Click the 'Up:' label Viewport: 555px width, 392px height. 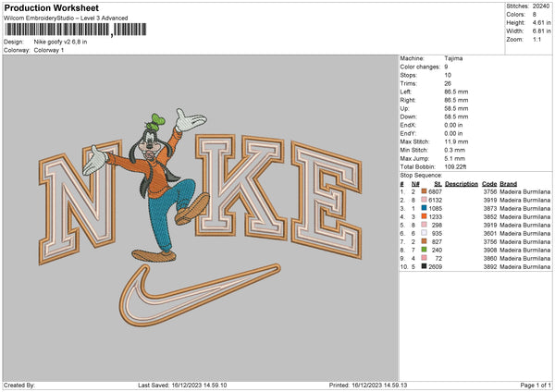[x=404, y=108]
